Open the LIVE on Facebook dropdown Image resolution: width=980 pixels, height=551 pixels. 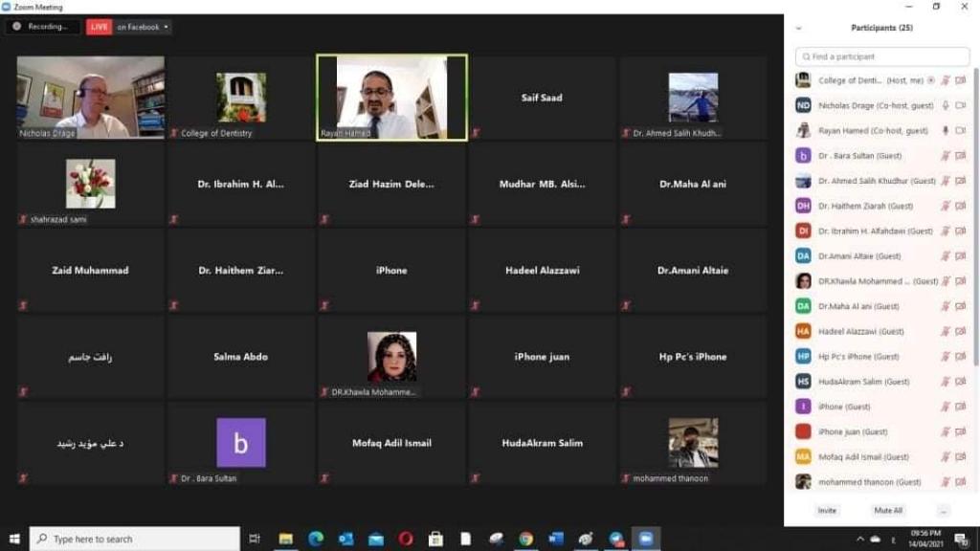167,27
